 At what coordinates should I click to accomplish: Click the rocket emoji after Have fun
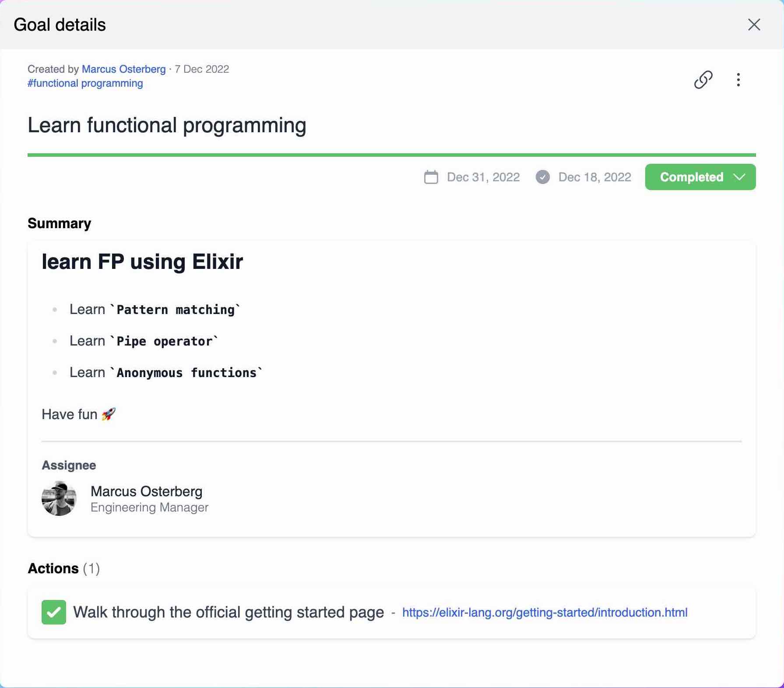tap(109, 414)
